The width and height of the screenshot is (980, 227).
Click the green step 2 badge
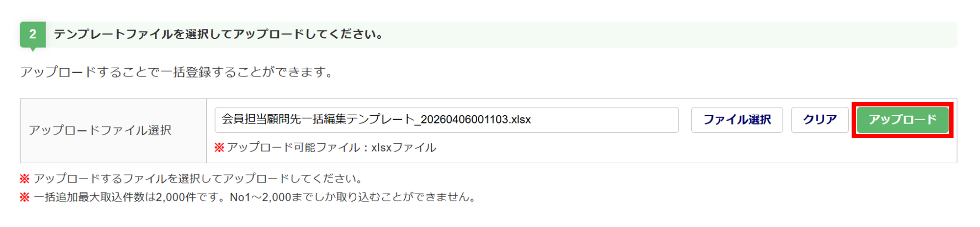(33, 34)
